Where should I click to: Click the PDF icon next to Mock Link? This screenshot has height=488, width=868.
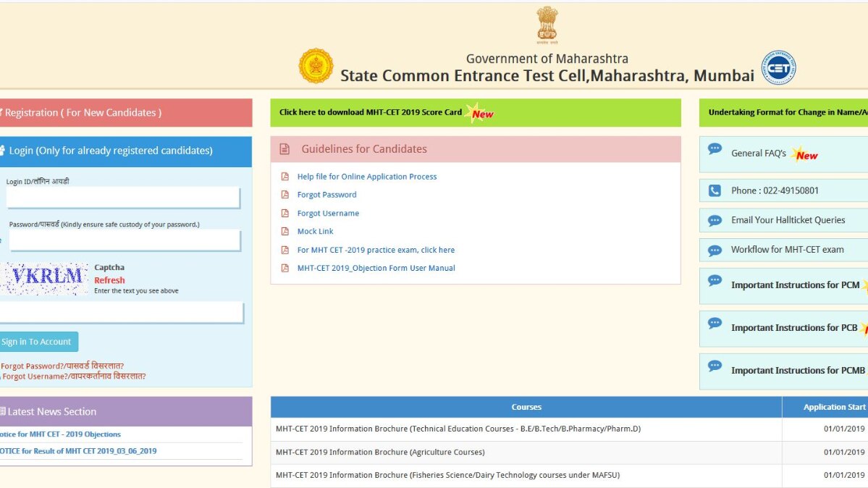pos(285,232)
